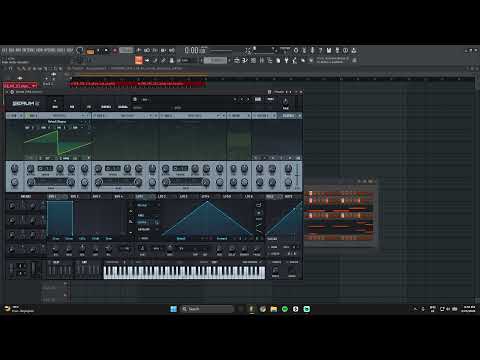Select the ENV 4 modulator tab
Image resolution: width=480 pixels, height=360 pixels.
[x=118, y=196]
